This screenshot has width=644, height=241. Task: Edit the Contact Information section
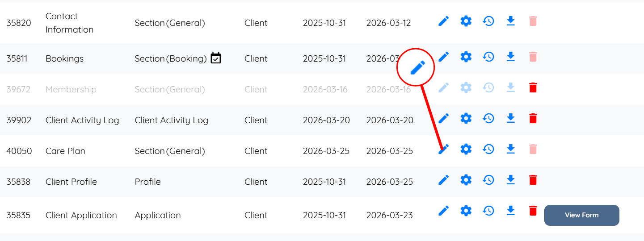click(x=443, y=21)
